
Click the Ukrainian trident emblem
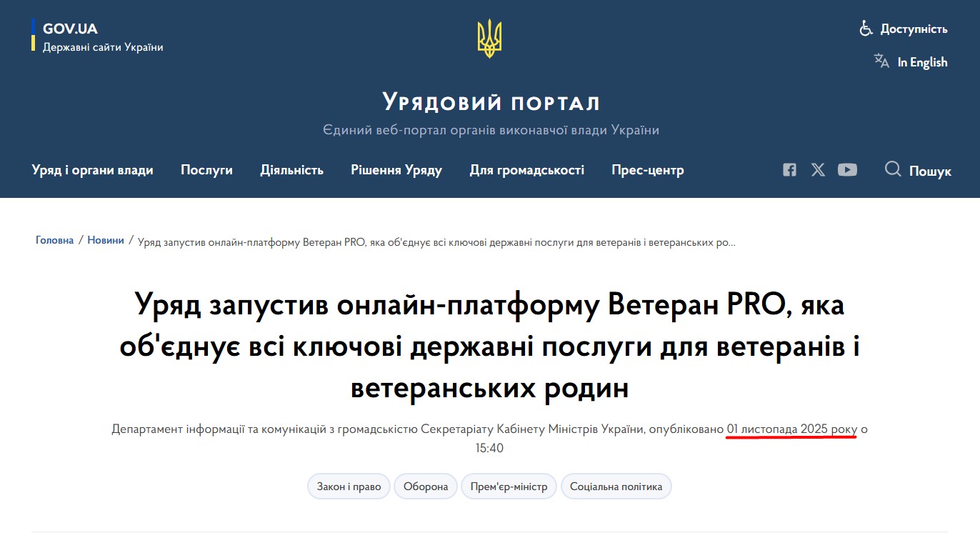pyautogui.click(x=489, y=38)
